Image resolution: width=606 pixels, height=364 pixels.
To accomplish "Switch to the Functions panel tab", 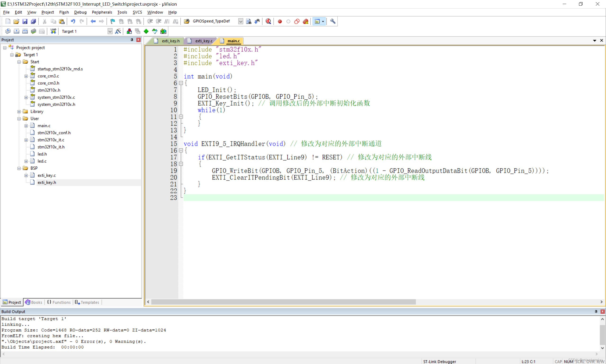I will click(59, 302).
